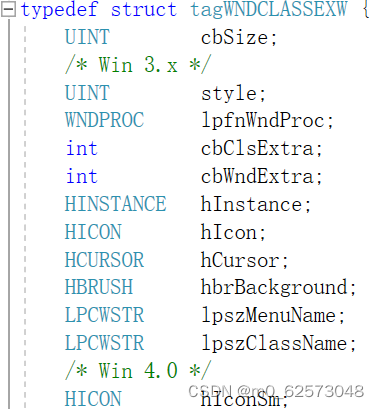The height and width of the screenshot is (409, 379).
Task: Click the Win 3.x comment
Action: click(138, 65)
